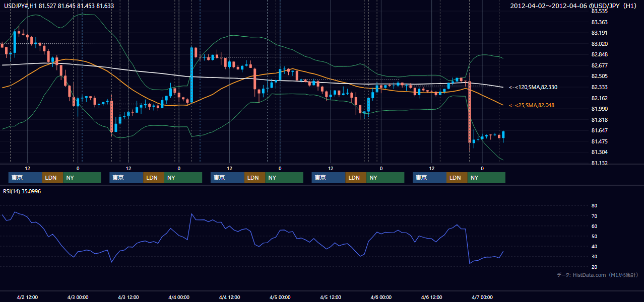Image resolution: width=644 pixels, height=302 pixels.
Task: Click the LDN session block for April 2
Action: tap(53, 178)
